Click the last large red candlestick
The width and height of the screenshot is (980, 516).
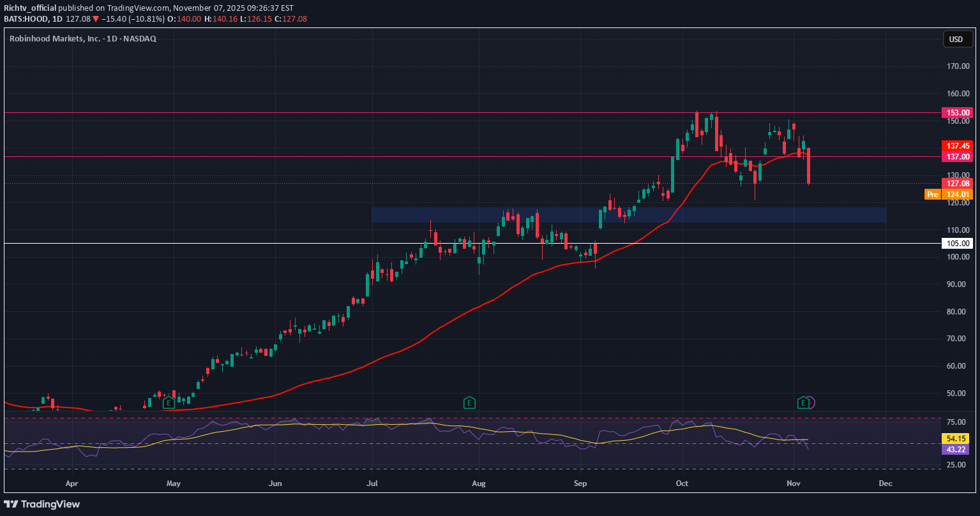[x=808, y=166]
